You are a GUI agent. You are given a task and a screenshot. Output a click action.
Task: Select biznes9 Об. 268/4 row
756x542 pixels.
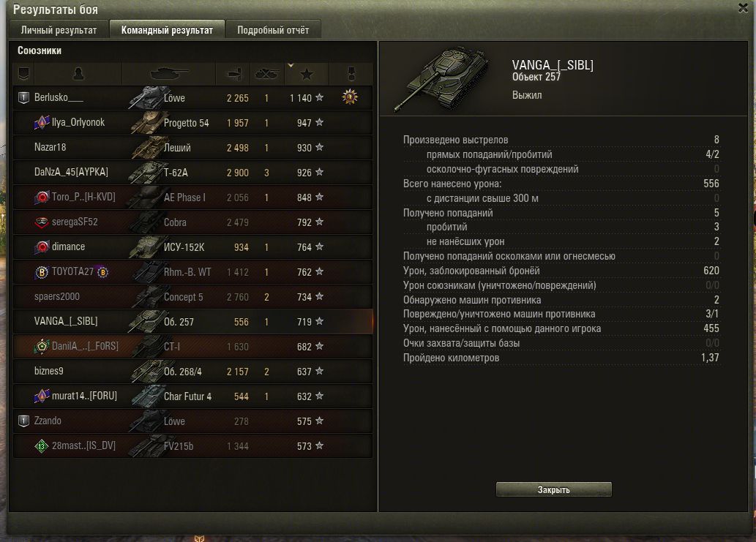pyautogui.click(x=193, y=372)
